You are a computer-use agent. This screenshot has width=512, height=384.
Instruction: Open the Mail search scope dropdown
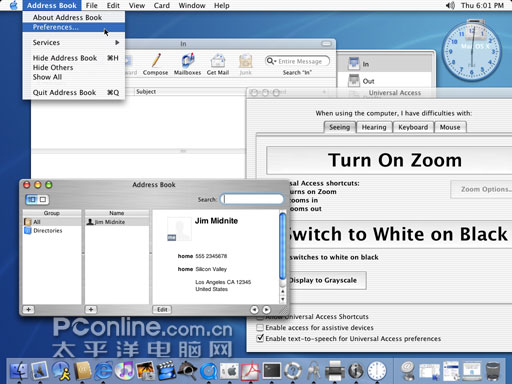point(271,61)
